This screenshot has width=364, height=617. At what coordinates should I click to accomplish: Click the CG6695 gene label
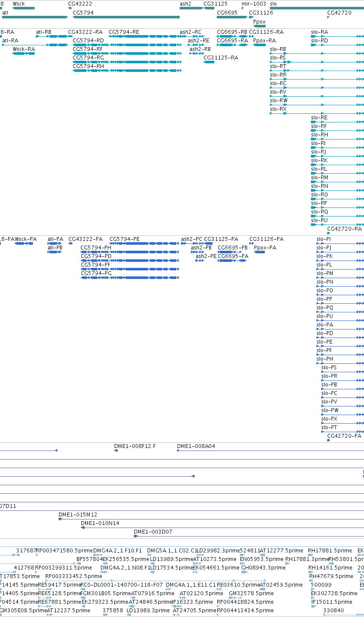tap(227, 13)
